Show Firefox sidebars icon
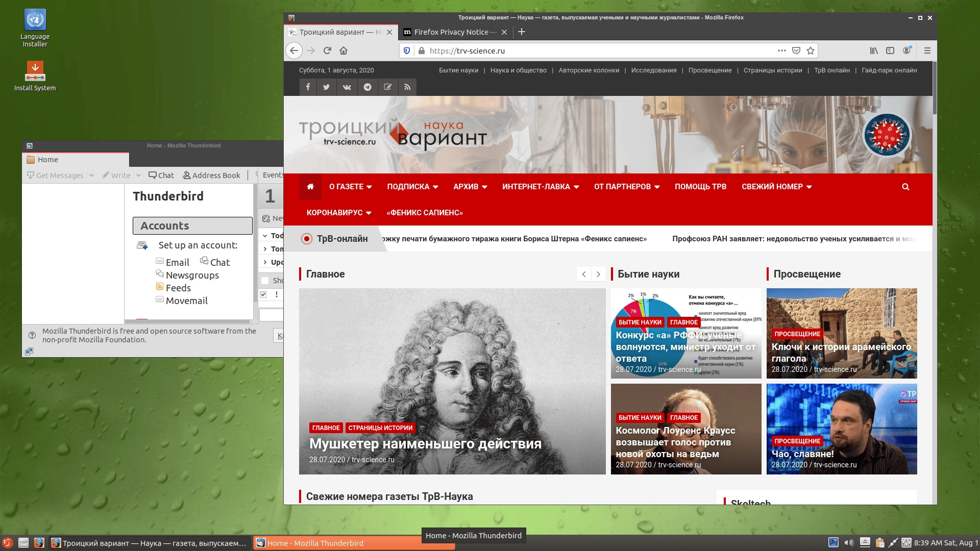Image resolution: width=980 pixels, height=551 pixels. click(x=890, y=51)
